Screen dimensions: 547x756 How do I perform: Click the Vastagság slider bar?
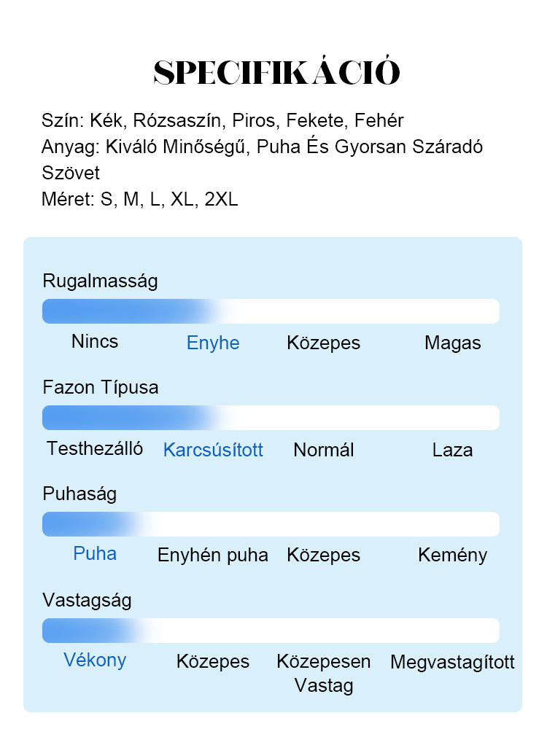click(x=271, y=631)
